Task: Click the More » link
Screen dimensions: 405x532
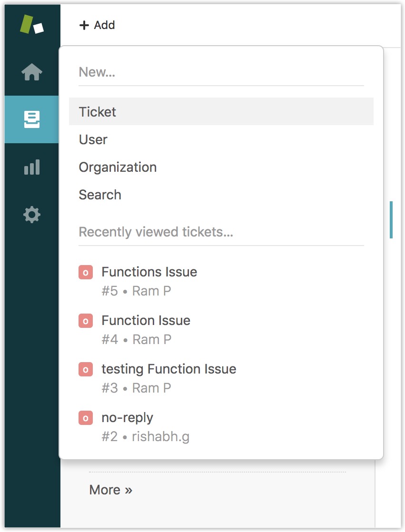Action: pos(110,490)
